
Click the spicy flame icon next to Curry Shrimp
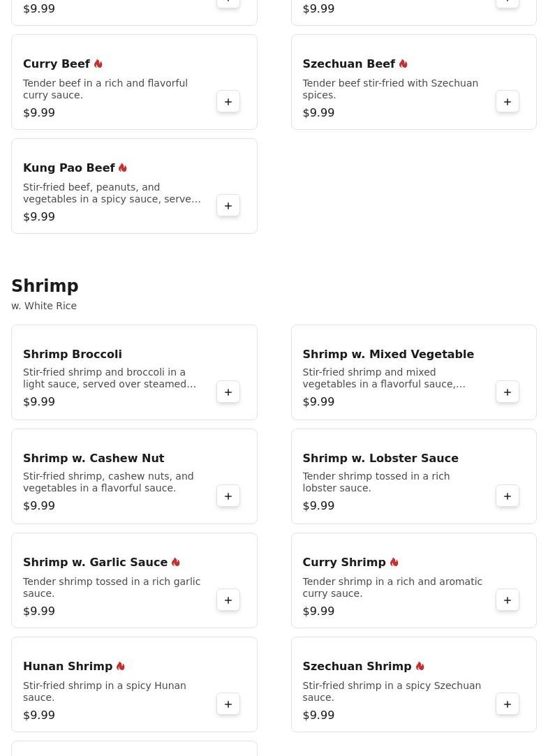[394, 562]
